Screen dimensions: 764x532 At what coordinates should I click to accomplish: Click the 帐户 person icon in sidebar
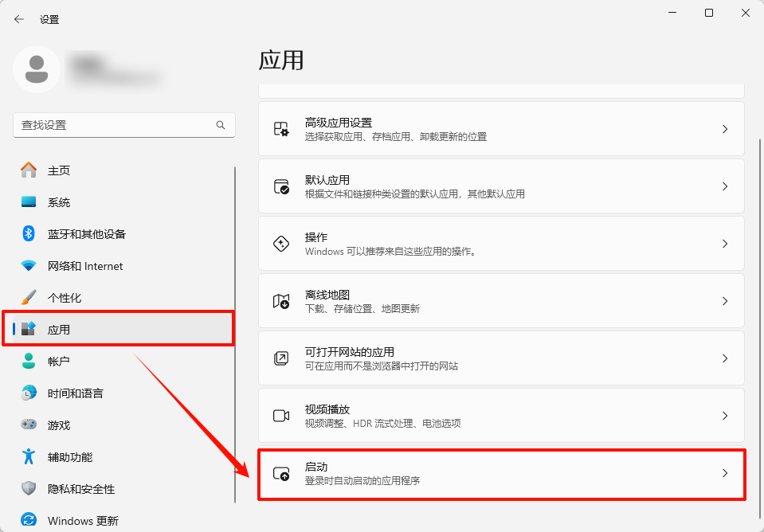(29, 361)
